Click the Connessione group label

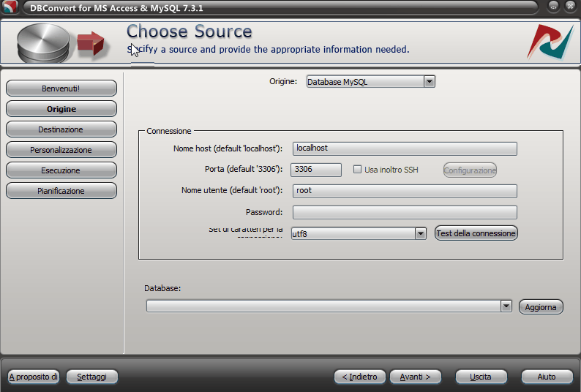pyautogui.click(x=168, y=131)
